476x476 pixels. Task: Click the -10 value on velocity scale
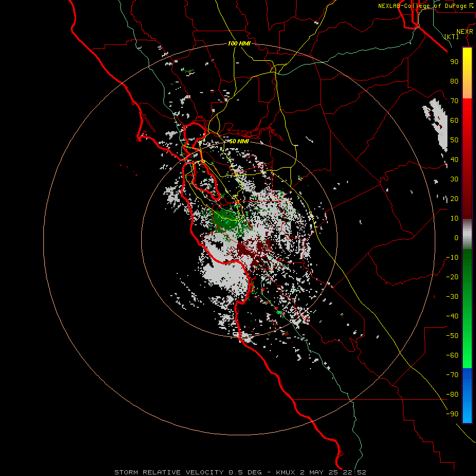tap(452, 258)
